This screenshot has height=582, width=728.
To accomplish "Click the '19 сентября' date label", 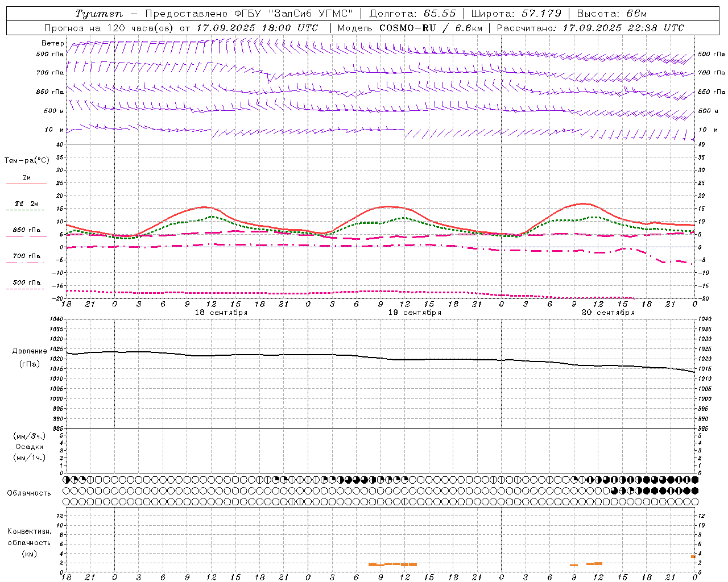I will tap(415, 313).
